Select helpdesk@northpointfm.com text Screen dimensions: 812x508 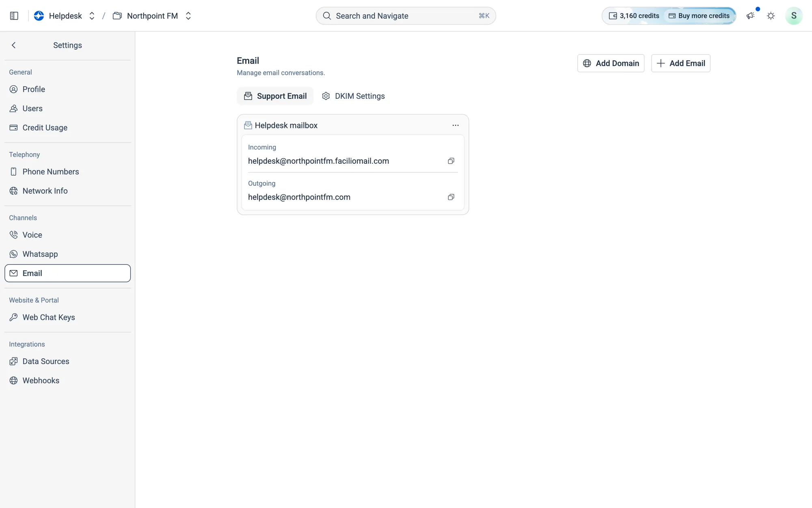299,197
